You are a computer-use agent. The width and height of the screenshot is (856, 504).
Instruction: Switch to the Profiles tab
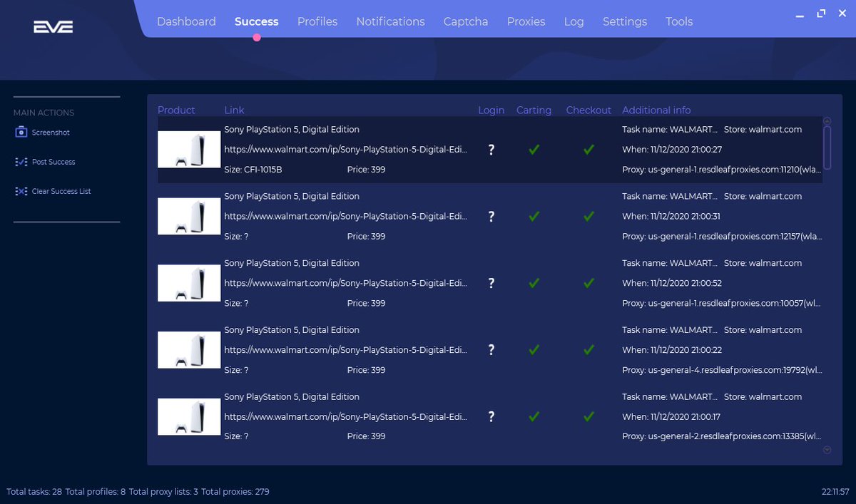[x=317, y=21]
